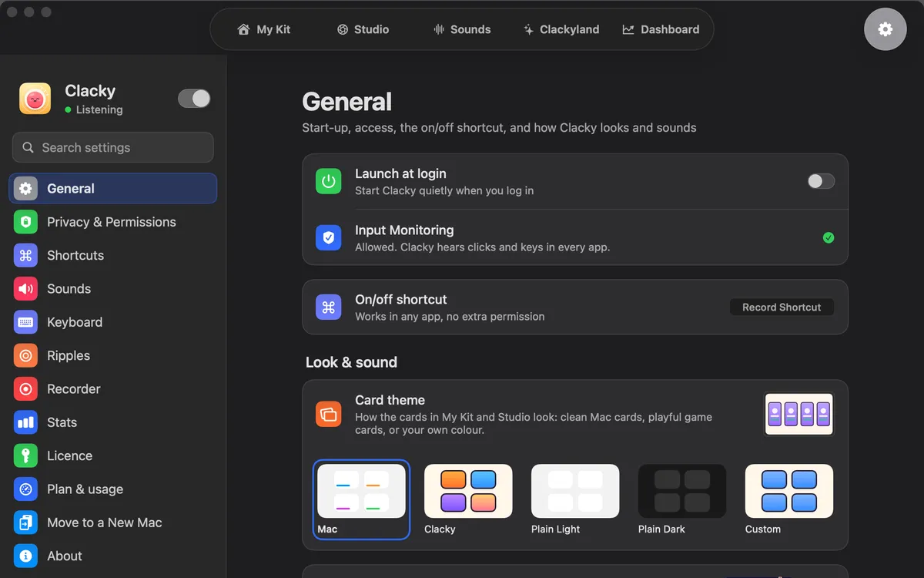Click the green Input Monitoring checkmark
The image size is (924, 578).
tap(829, 237)
